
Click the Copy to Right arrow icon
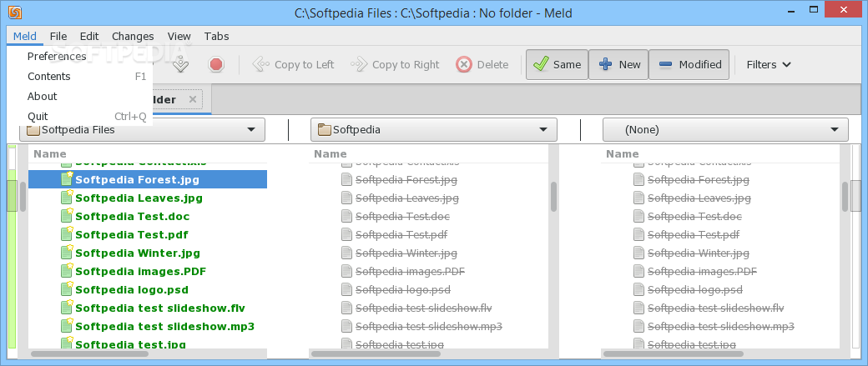(359, 65)
